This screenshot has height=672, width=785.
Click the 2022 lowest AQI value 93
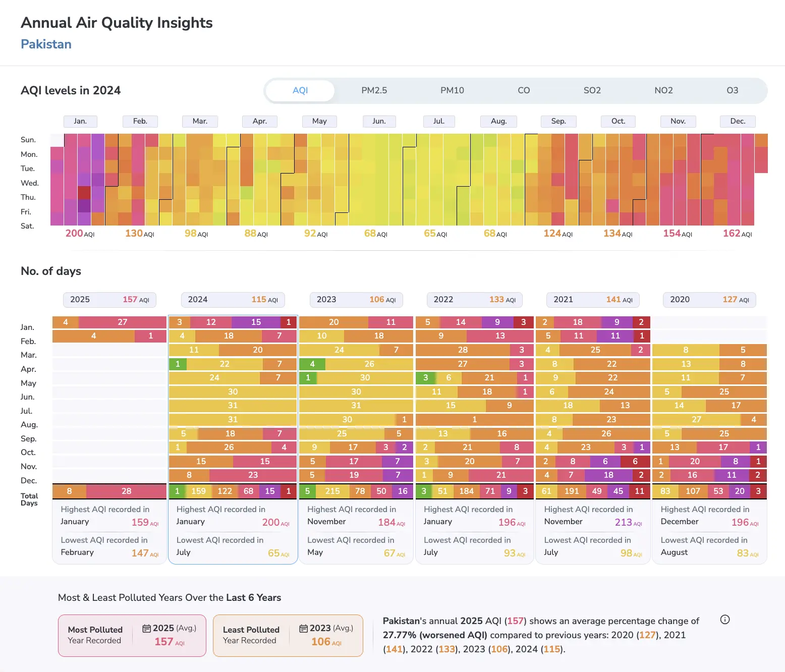coord(515,553)
